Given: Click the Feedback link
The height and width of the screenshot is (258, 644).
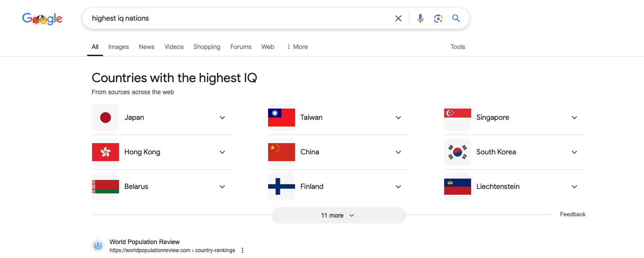Looking at the screenshot, I should point(573,214).
